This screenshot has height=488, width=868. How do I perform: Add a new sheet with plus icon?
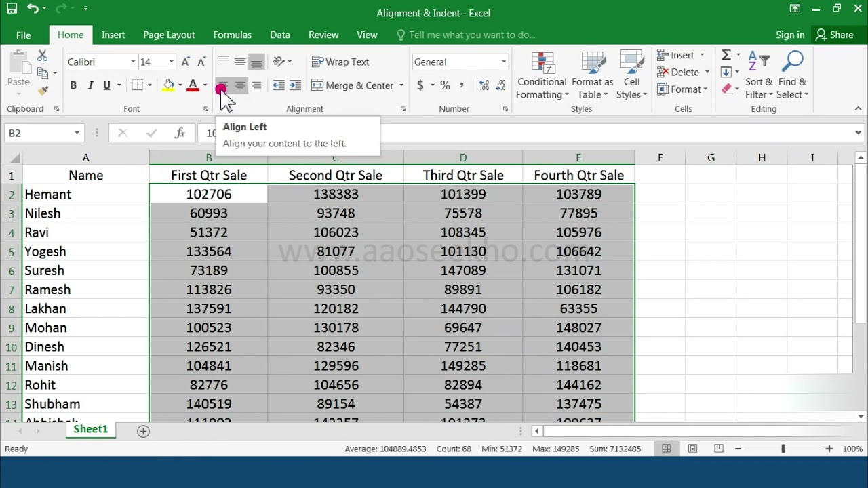point(143,431)
